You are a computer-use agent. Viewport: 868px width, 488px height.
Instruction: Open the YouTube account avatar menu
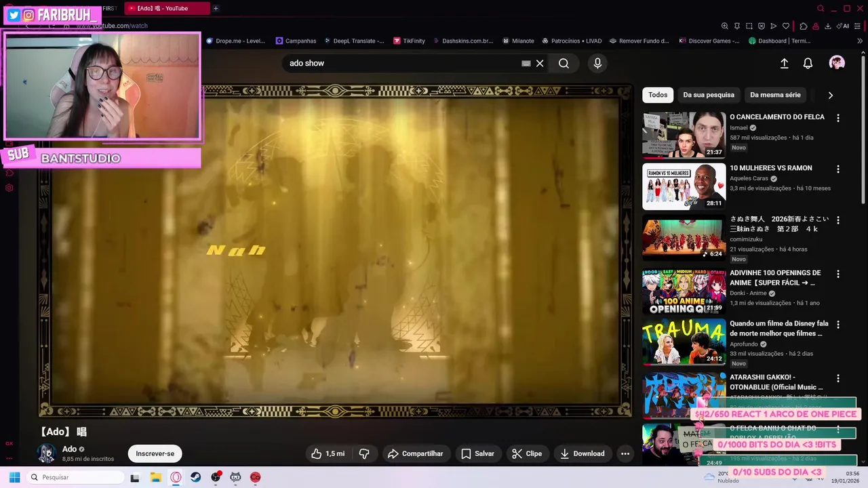coord(837,63)
